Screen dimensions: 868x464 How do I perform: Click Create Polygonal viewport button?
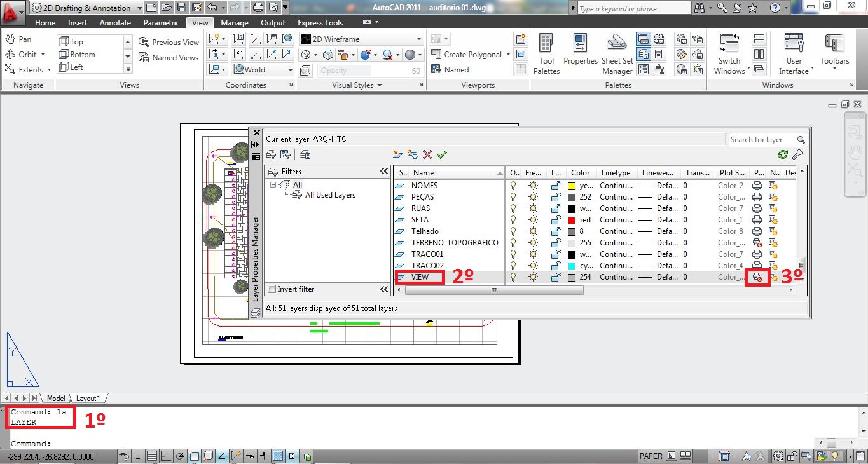click(467, 55)
